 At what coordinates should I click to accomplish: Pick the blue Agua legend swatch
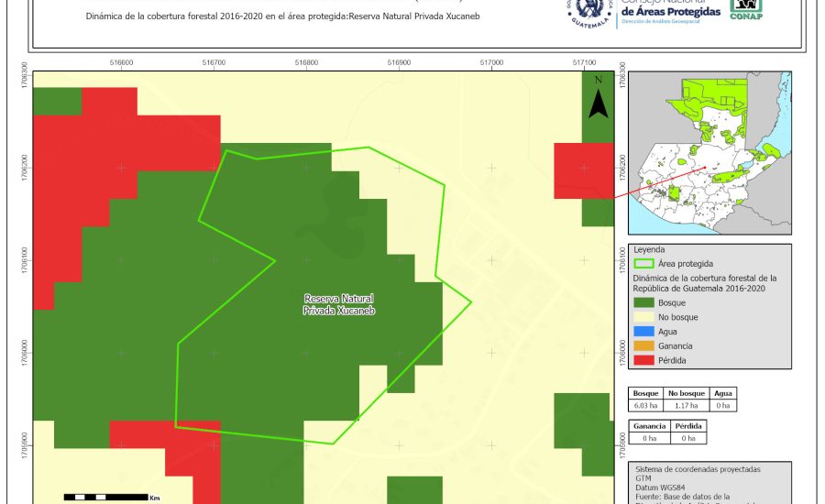pos(645,332)
